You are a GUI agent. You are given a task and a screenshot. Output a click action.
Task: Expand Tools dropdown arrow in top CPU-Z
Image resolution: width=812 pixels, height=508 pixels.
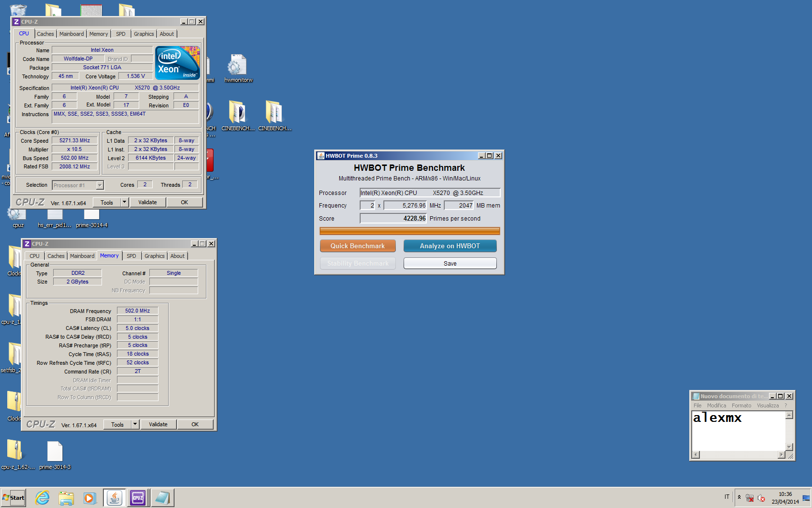tap(125, 202)
